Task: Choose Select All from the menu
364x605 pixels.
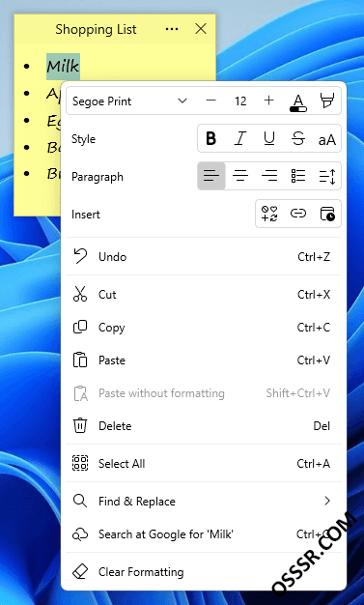Action: (204, 463)
